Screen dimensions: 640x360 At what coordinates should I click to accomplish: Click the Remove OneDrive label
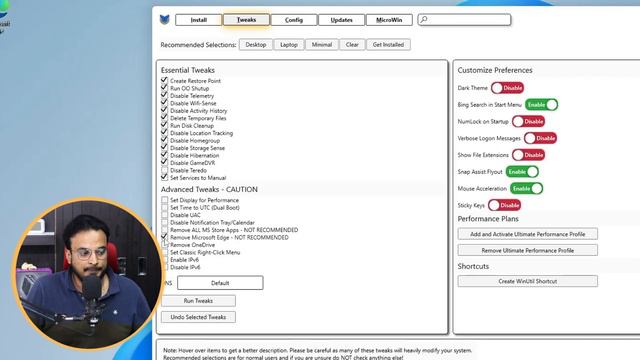click(192, 245)
